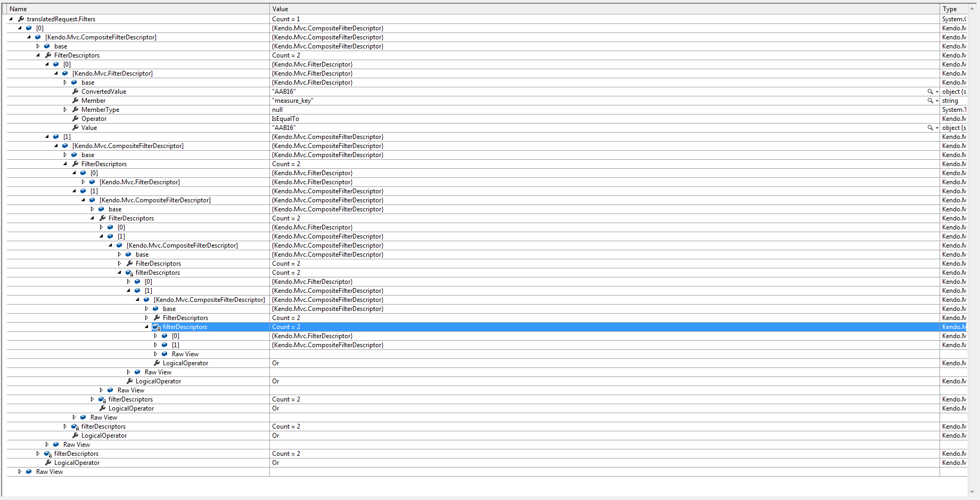Click the wrench icon of the Operator property
This screenshot has height=500, width=980.
[x=76, y=119]
